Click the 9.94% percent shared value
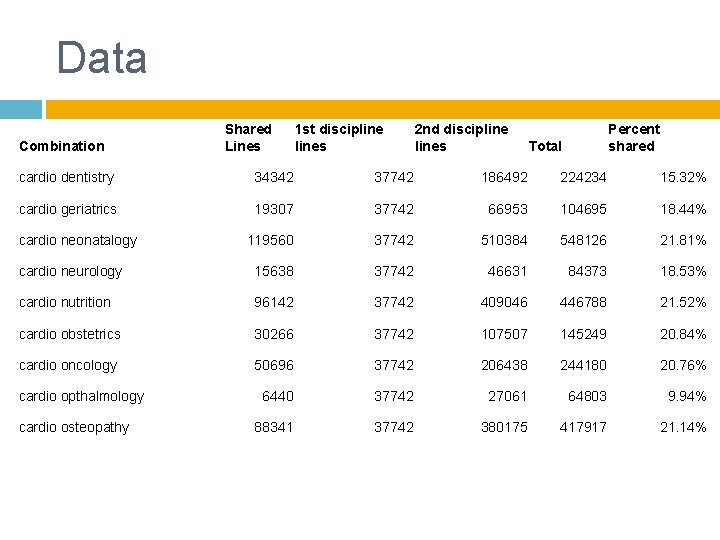This screenshot has height=540, width=720. coord(687,396)
